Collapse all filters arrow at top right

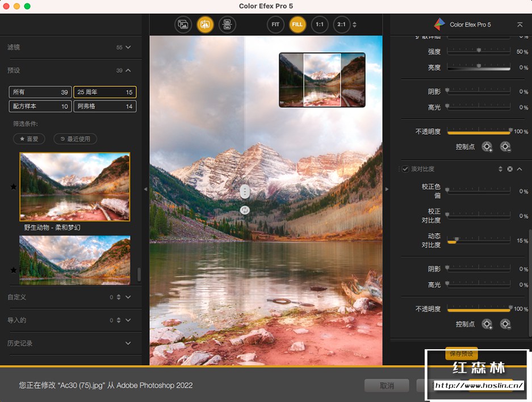(x=520, y=24)
